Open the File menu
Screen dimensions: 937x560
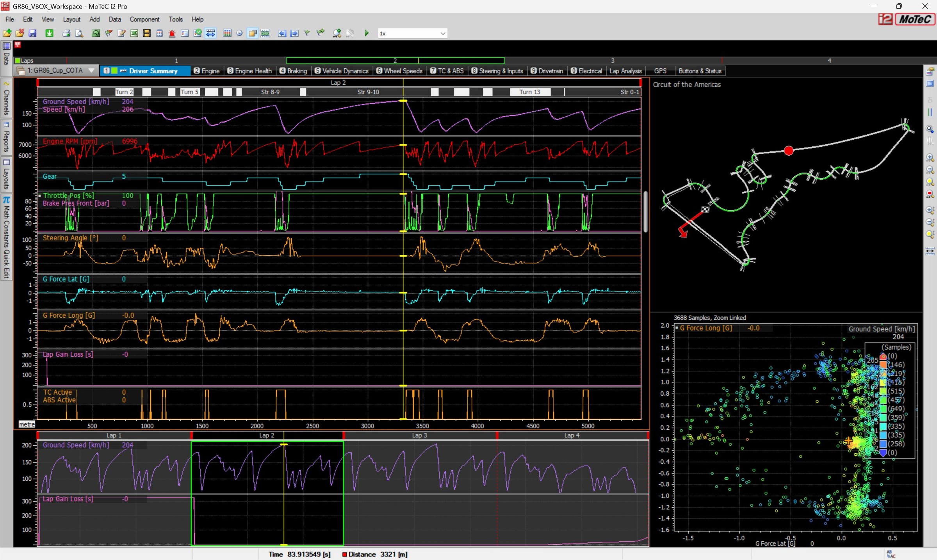[10, 19]
